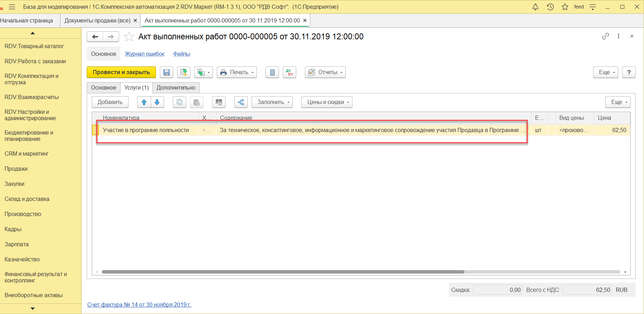Open the Печать dropdown
The width and height of the screenshot is (644, 314).
[x=237, y=72]
